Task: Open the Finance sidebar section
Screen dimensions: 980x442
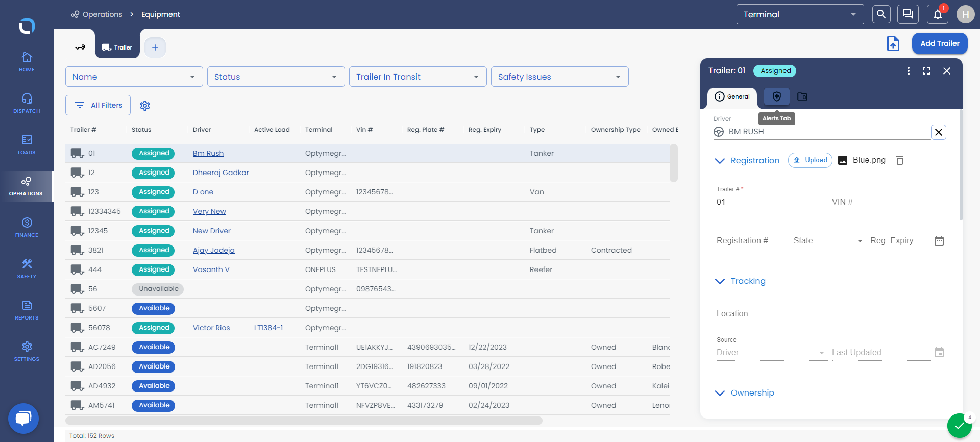Action: [27, 227]
